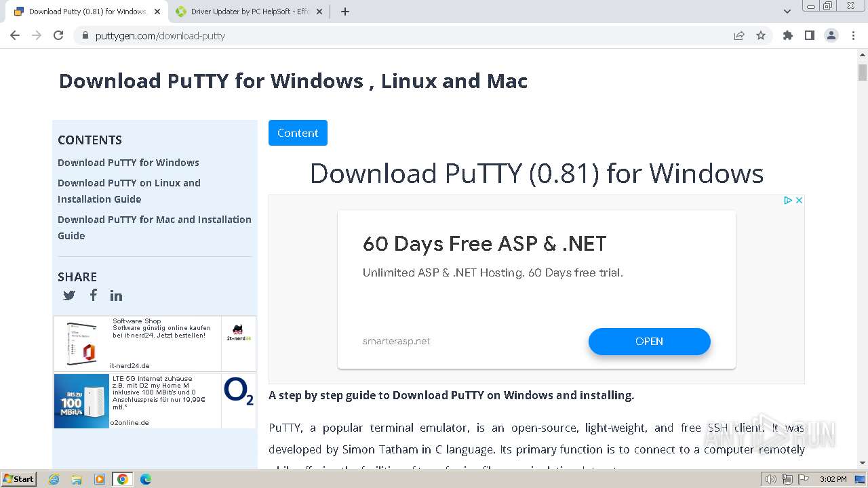Share on Facebook icon

click(x=94, y=295)
